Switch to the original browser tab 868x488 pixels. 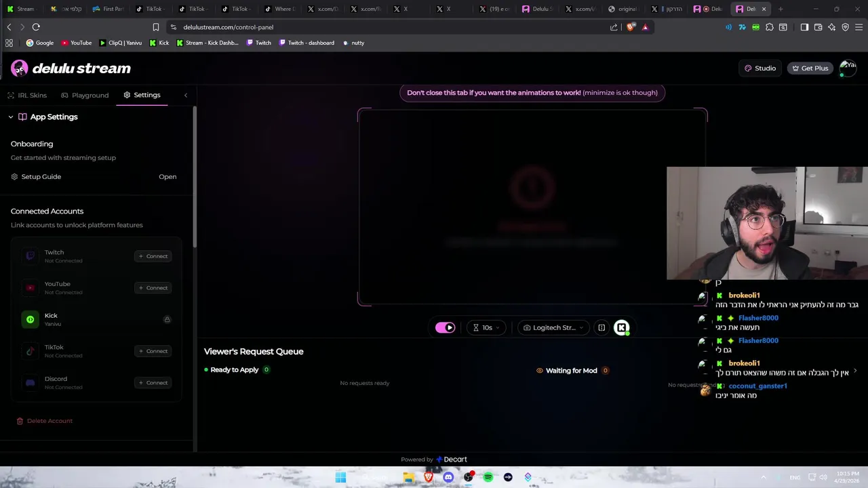[623, 9]
